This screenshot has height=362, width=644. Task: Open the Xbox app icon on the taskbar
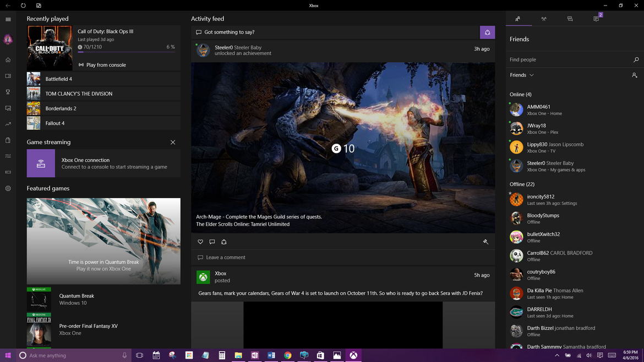pyautogui.click(x=353, y=355)
